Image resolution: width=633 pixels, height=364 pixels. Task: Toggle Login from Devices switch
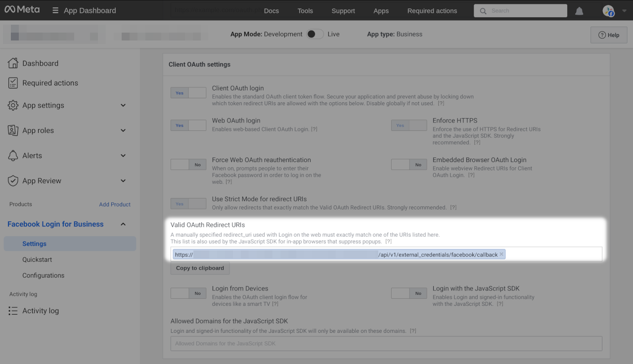(x=188, y=293)
